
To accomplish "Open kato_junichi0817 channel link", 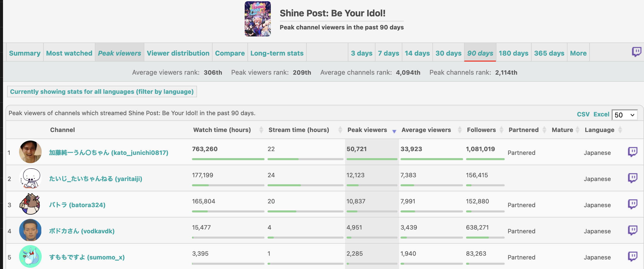I will click(x=108, y=153).
